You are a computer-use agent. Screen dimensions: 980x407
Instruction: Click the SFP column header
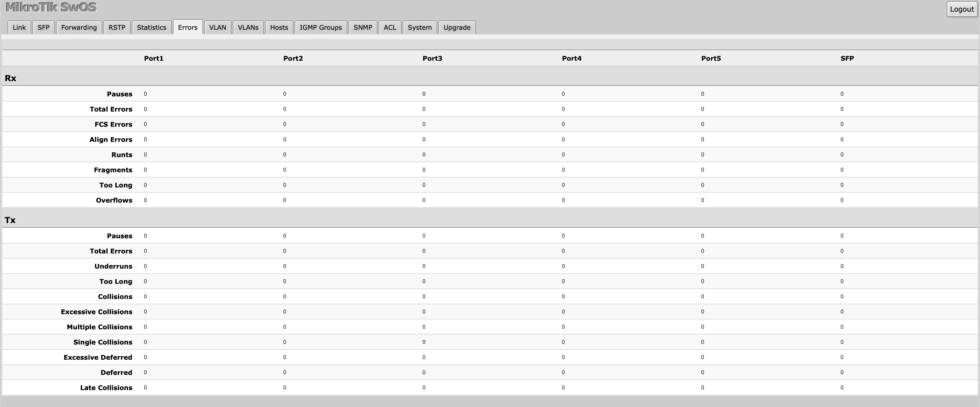[847, 58]
